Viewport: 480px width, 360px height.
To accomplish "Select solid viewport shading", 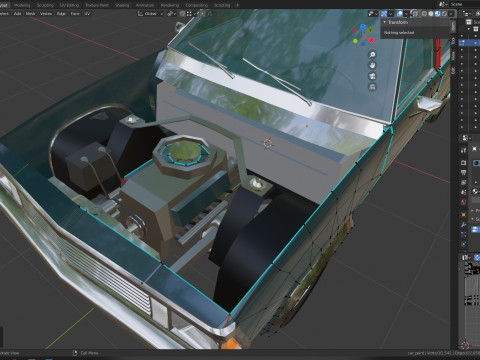I will point(431,14).
